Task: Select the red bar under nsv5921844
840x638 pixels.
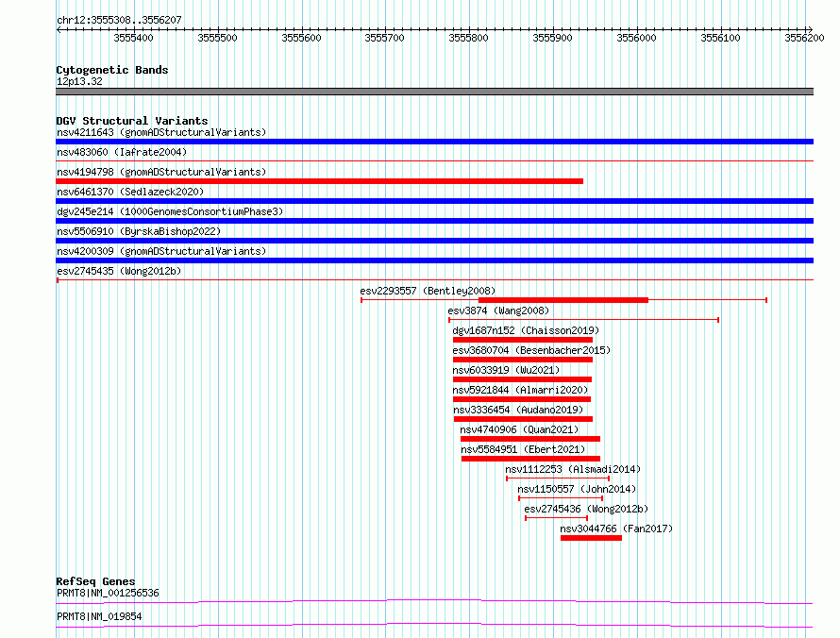Action: pyautogui.click(x=522, y=399)
